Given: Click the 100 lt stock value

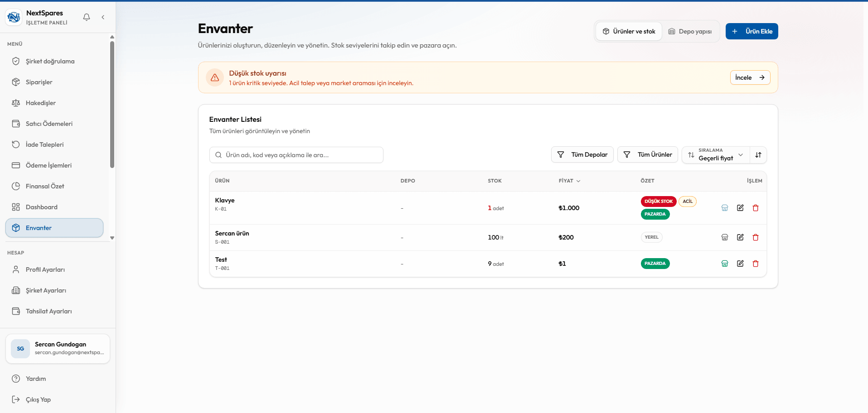Looking at the screenshot, I should [x=495, y=237].
